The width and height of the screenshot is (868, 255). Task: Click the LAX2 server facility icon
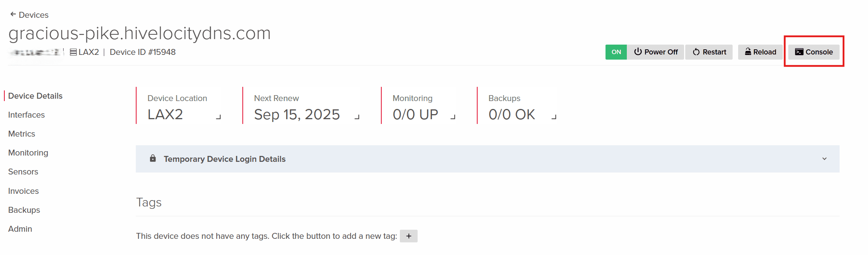point(73,52)
